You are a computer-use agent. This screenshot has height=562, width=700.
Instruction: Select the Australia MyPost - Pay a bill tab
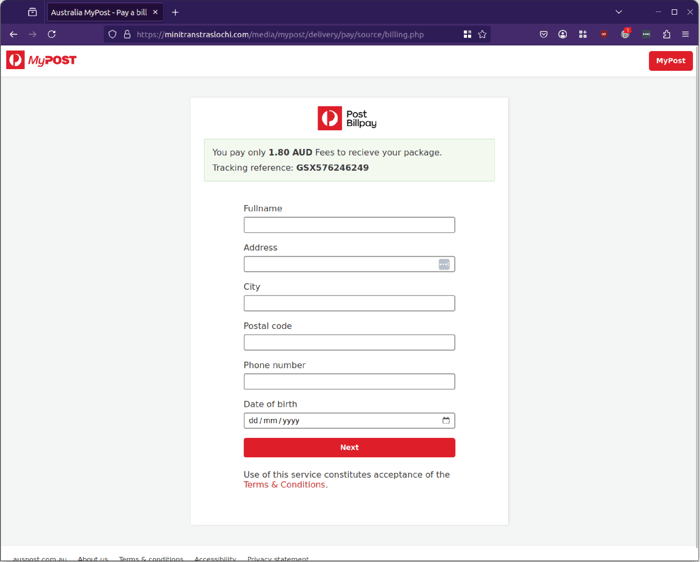(105, 12)
